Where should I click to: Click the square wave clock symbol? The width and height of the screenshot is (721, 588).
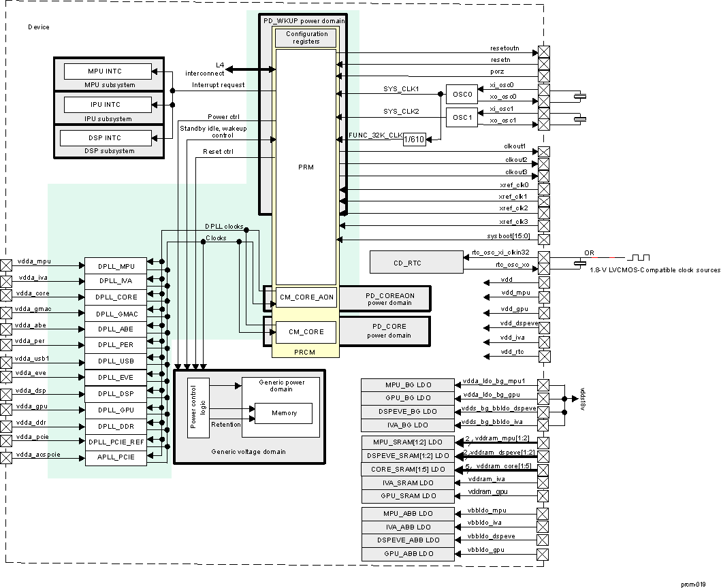639,258
